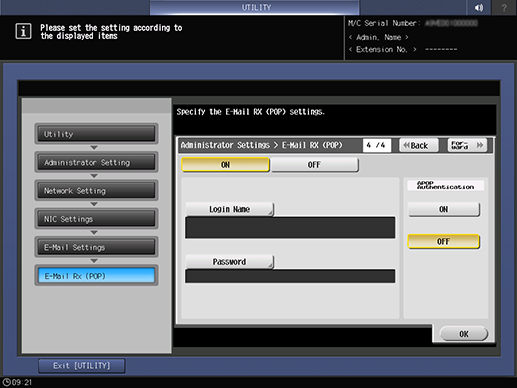The height and width of the screenshot is (388, 517).
Task: Turn E-Mail RX (POP) ON
Action: (x=225, y=165)
